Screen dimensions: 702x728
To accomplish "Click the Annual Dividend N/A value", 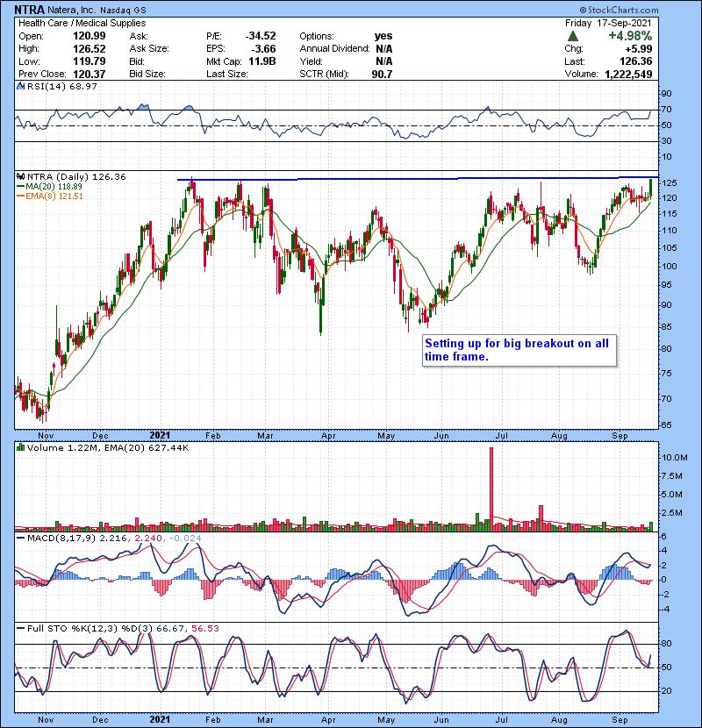I will (384, 49).
